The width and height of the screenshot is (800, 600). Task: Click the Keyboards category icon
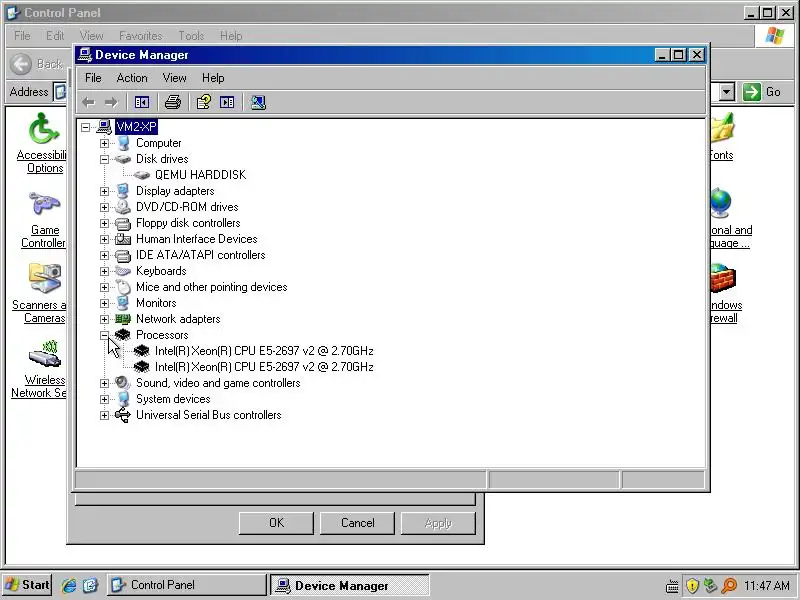122,271
